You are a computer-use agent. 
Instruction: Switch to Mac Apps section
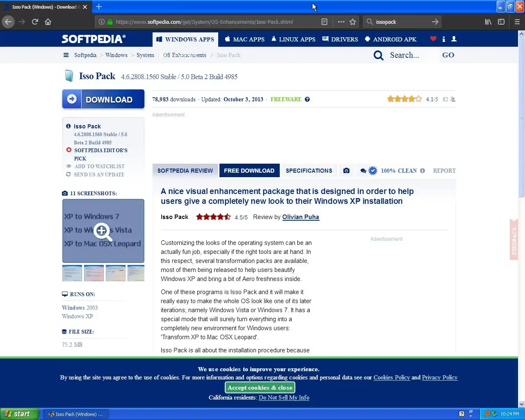(x=245, y=39)
